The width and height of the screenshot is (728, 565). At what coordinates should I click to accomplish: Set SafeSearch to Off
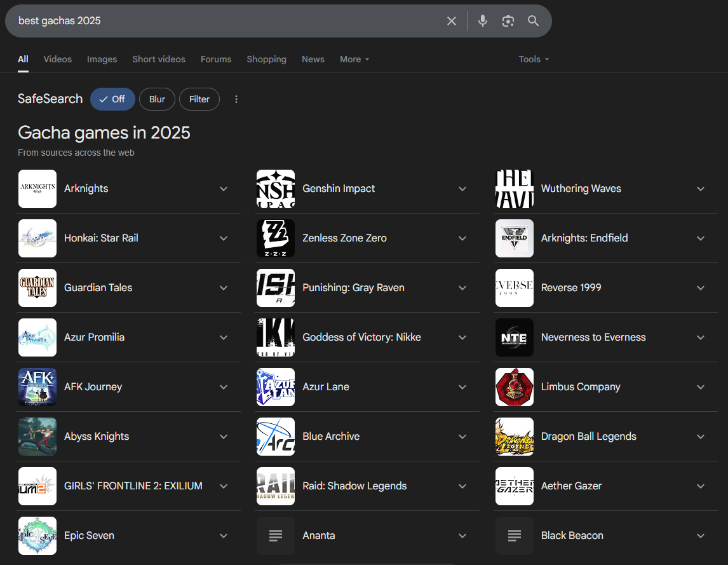tap(112, 99)
